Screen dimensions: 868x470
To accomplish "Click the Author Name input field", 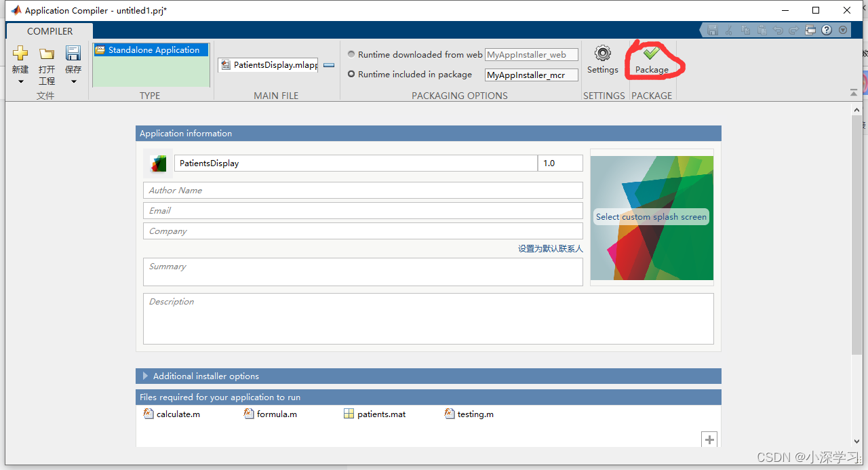I will pos(362,190).
